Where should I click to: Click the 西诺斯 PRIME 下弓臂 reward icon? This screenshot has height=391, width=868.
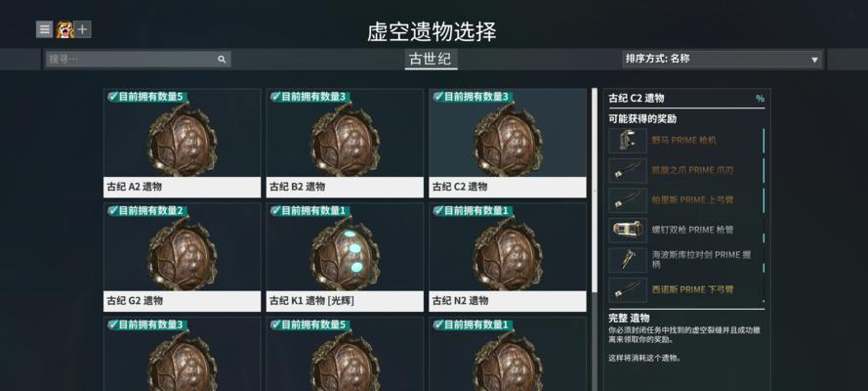(628, 289)
